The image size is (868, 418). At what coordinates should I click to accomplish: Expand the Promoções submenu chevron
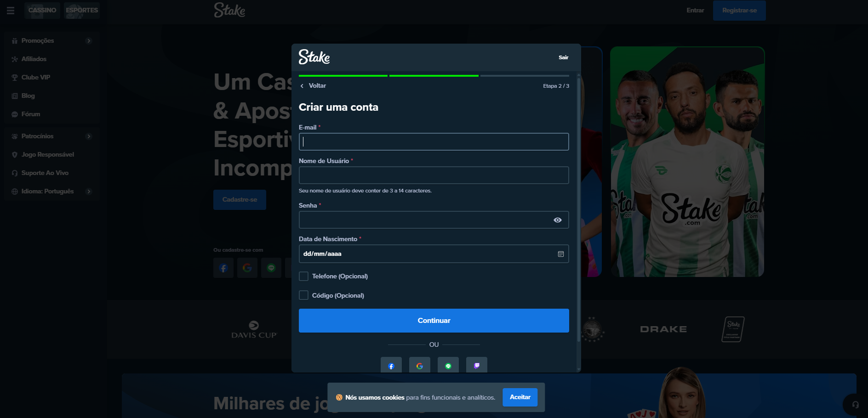[89, 41]
